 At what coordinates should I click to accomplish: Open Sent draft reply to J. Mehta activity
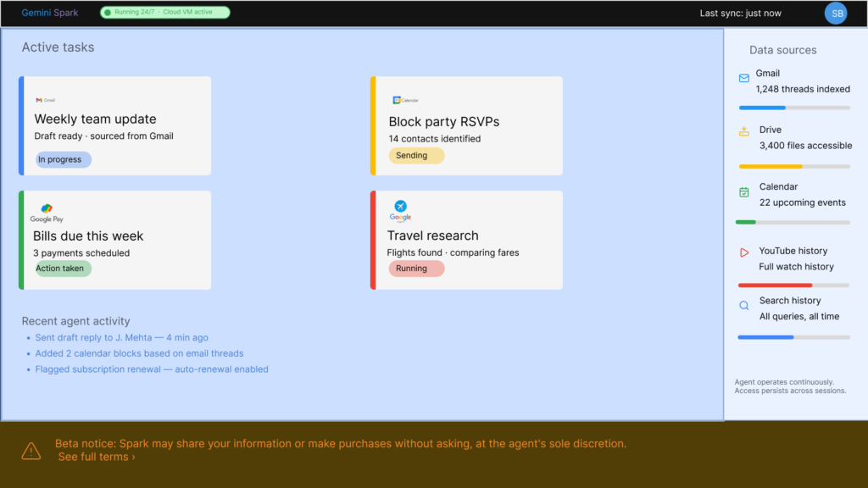[x=122, y=337]
